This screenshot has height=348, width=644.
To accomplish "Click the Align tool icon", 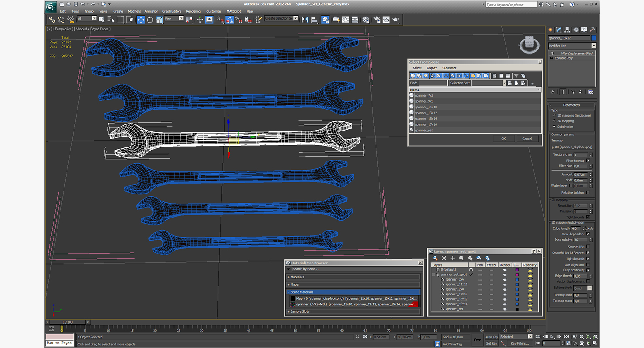I will [314, 20].
